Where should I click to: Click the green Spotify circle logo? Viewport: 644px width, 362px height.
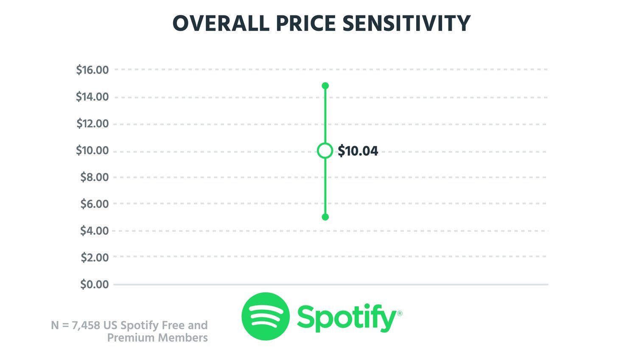[x=266, y=316]
